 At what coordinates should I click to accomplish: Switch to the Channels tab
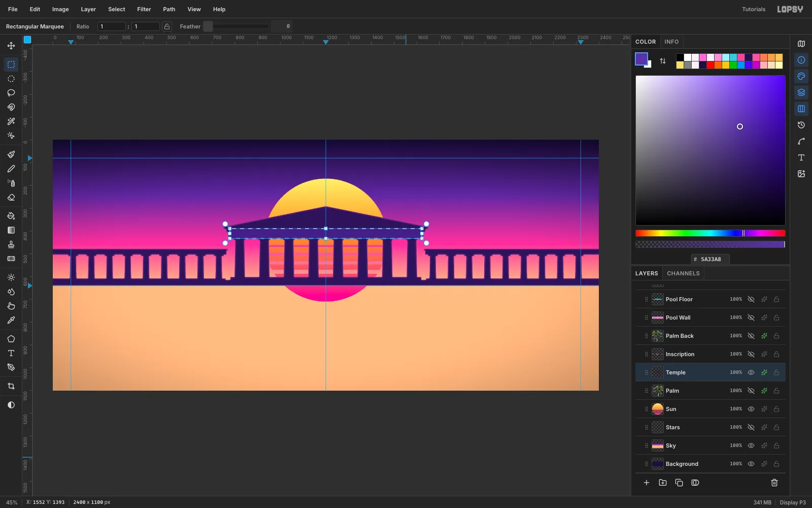click(x=683, y=273)
